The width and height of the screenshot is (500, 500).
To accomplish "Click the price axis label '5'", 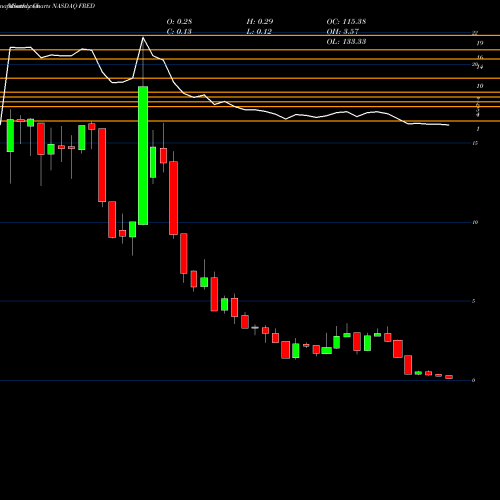I will [x=473, y=301].
